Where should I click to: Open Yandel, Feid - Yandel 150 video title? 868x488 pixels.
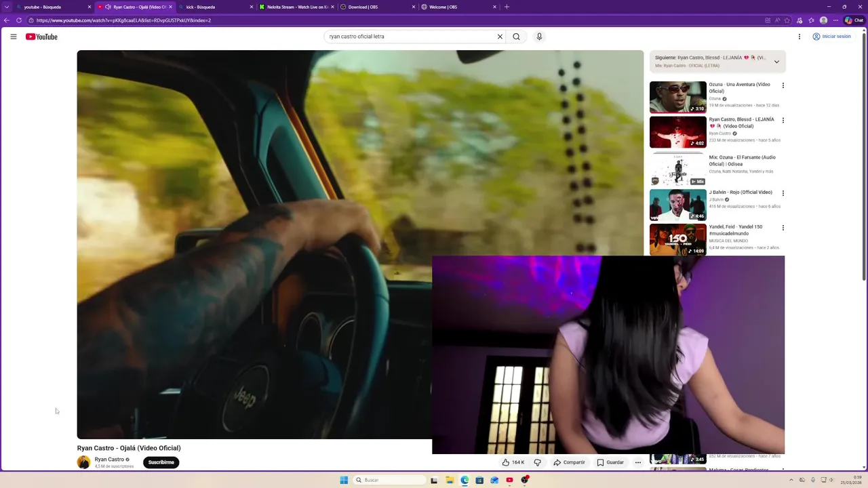[x=736, y=230]
